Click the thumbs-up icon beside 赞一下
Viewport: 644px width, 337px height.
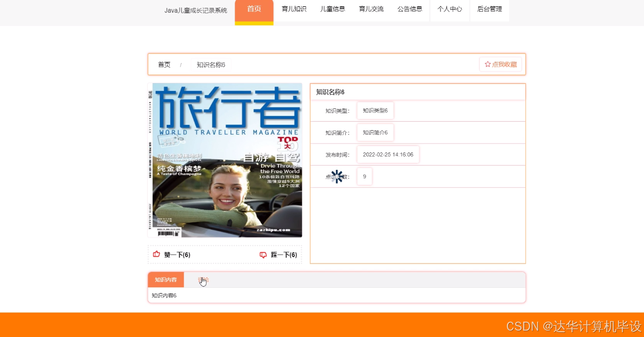(156, 254)
